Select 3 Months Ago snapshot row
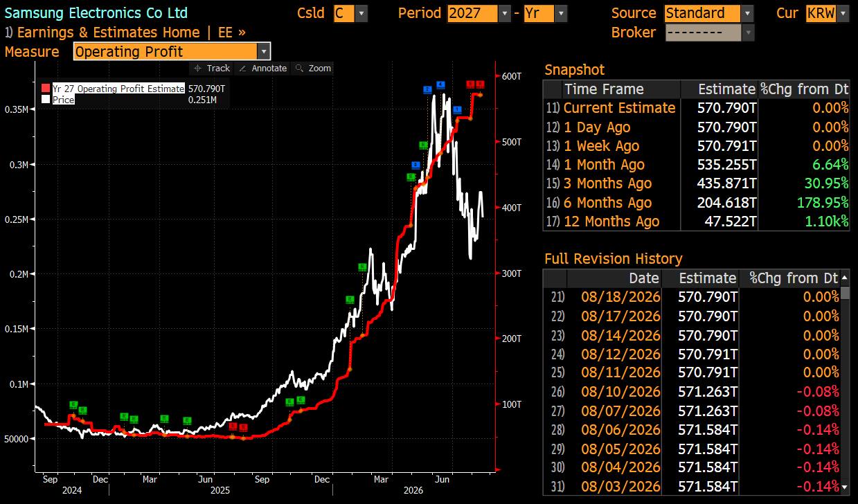 pos(696,183)
